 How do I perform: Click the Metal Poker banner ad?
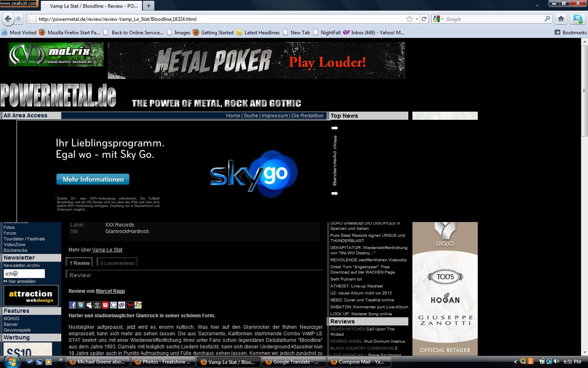tap(256, 61)
